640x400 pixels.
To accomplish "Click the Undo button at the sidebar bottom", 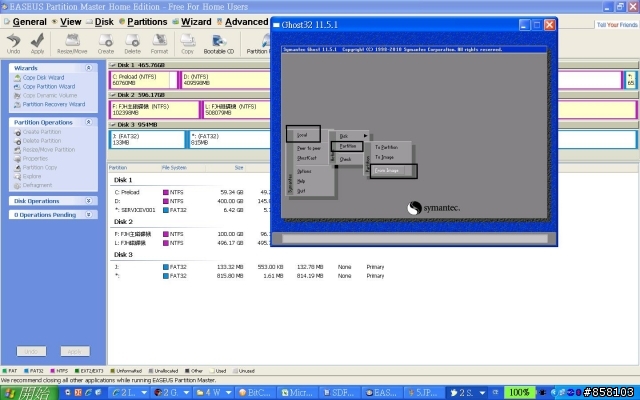I will [31, 351].
